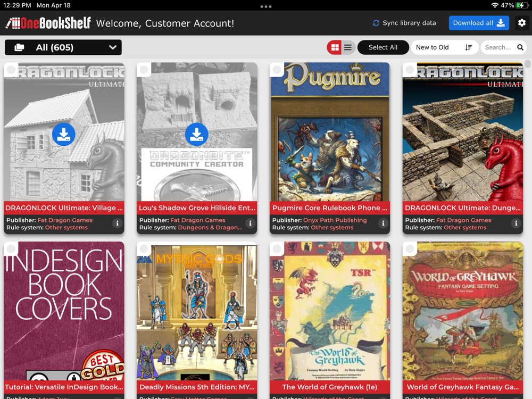Tap the iPad battery status icon
Image resolution: width=532 pixels, height=399 pixels.
point(521,5)
